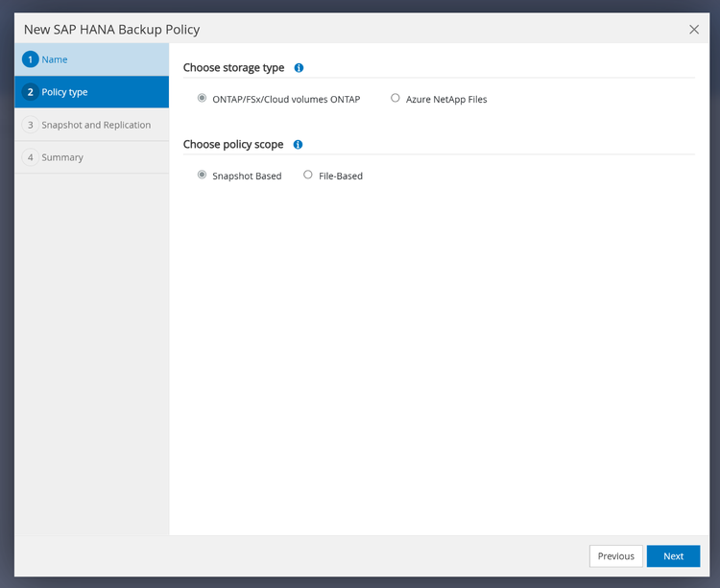Open the policy scope info icon

pyautogui.click(x=298, y=145)
